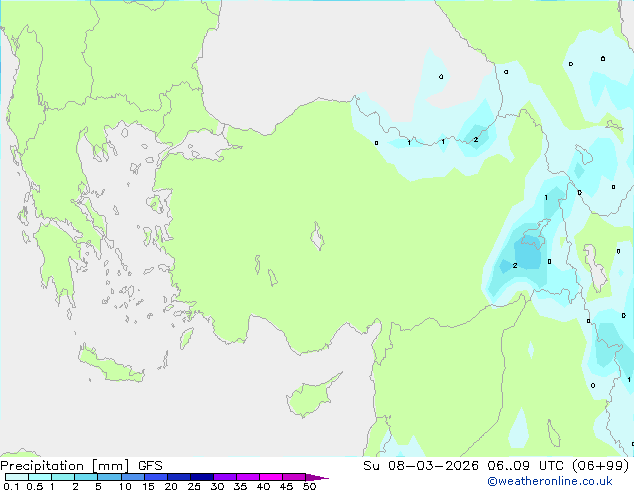
Task: Click the '2' label on Black Sea coast
Action: (476, 139)
